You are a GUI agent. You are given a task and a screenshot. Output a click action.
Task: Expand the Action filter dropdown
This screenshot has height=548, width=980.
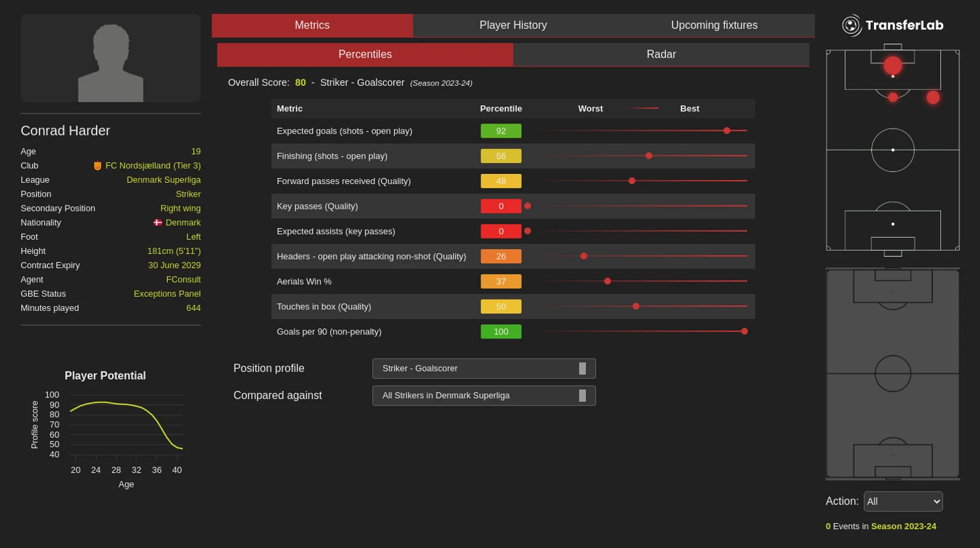pos(903,502)
